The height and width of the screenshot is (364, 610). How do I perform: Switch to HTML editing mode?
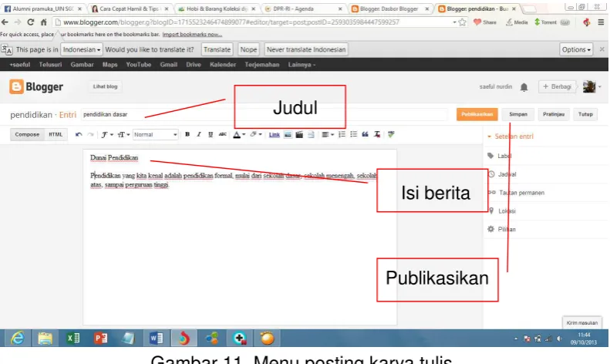[x=56, y=134]
